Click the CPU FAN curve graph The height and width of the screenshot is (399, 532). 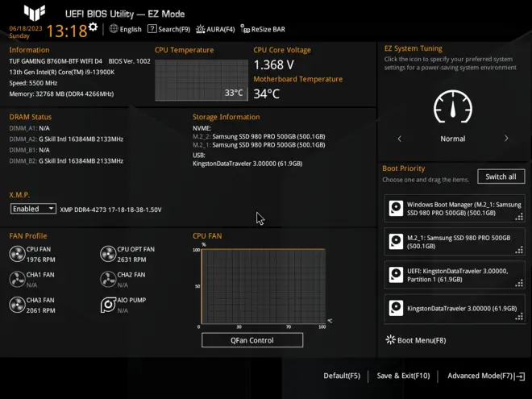tap(263, 288)
